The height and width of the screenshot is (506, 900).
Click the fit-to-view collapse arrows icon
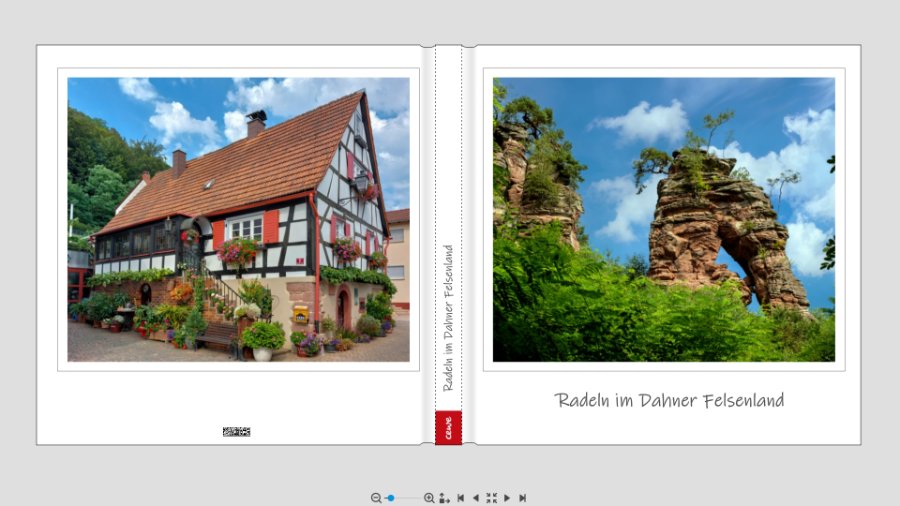pyautogui.click(x=491, y=498)
